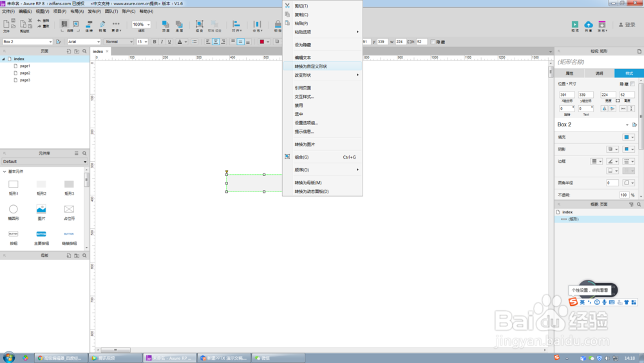Image resolution: width=644 pixels, height=363 pixels.
Task: Toggle align text left
Action: [208, 41]
